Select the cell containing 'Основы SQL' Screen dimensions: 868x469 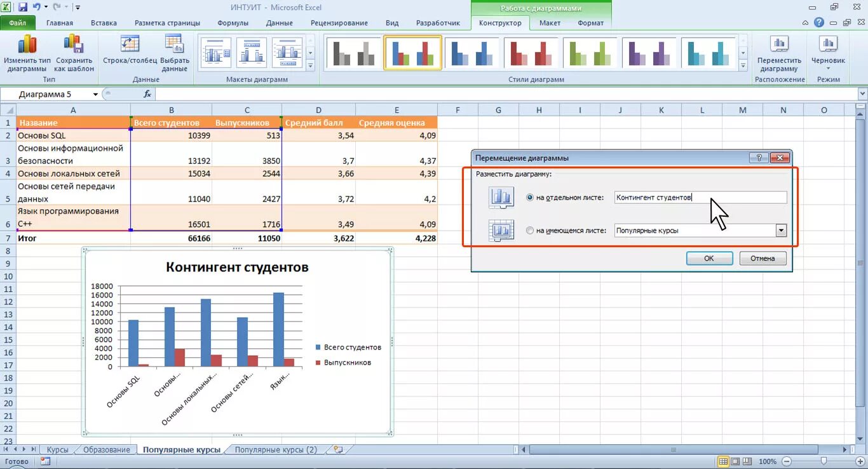(73, 135)
